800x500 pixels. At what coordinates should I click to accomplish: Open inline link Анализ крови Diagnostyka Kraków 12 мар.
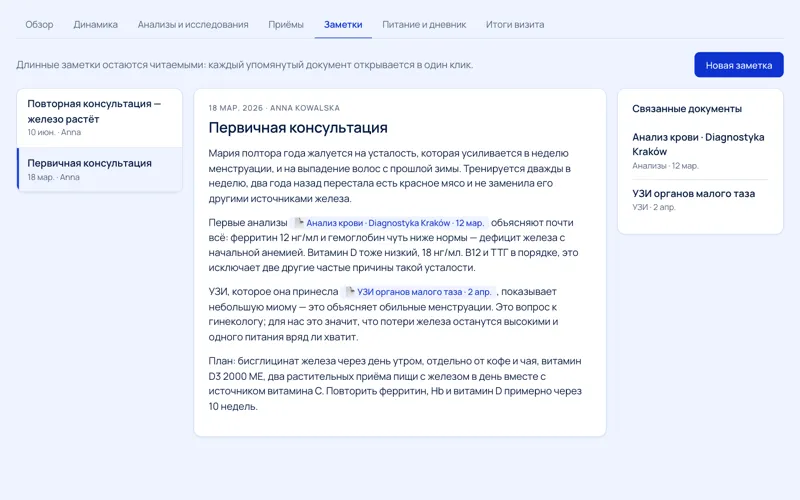(389, 223)
